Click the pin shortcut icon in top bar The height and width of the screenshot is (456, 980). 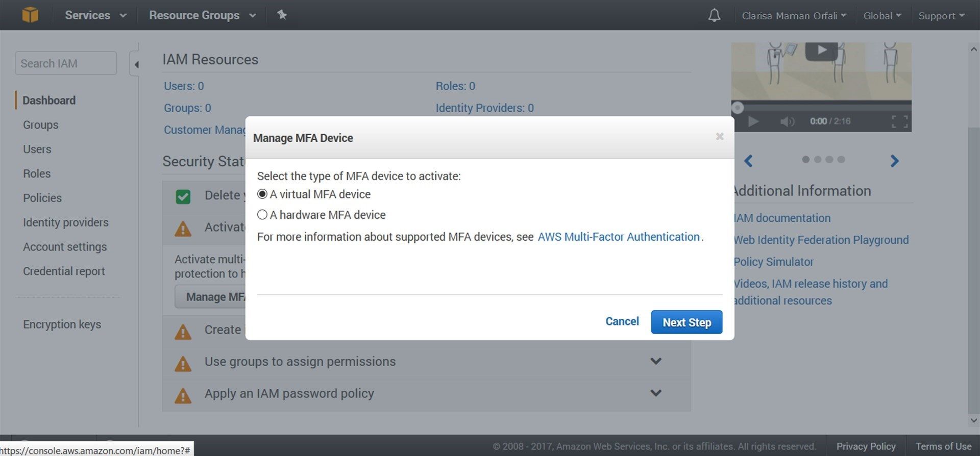[282, 15]
